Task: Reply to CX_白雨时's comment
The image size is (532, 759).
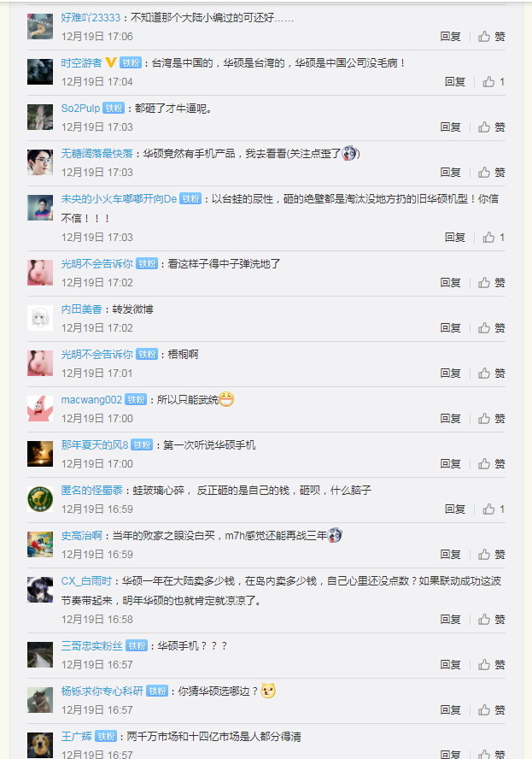Action: tap(450, 620)
